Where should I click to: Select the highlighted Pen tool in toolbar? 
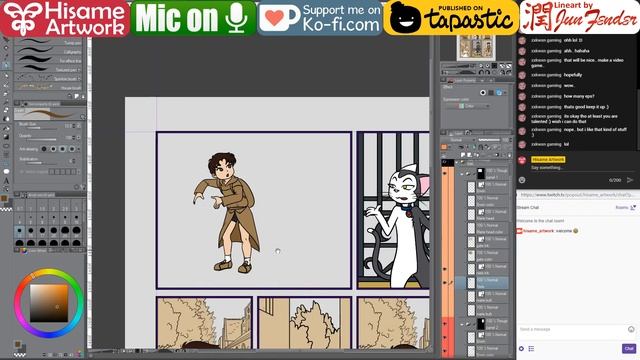coord(6,65)
